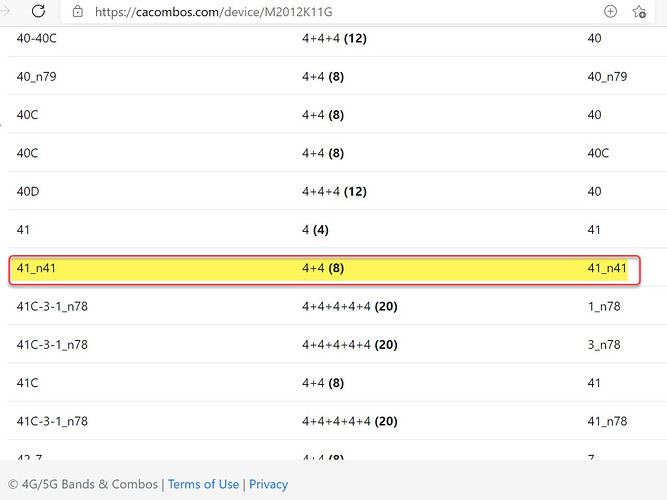667x500 pixels.
Task: Click the 4+4+4 (12) value in 40D row
Action: (x=335, y=191)
